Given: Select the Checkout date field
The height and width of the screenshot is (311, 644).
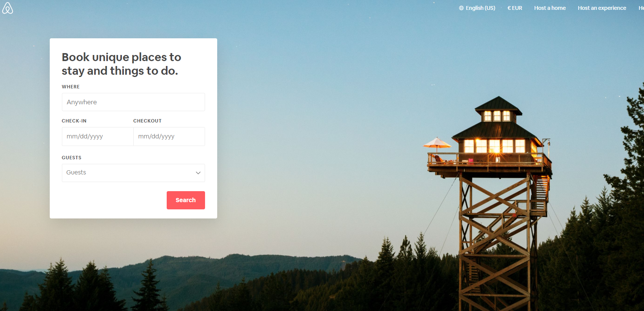Looking at the screenshot, I should pos(169,137).
